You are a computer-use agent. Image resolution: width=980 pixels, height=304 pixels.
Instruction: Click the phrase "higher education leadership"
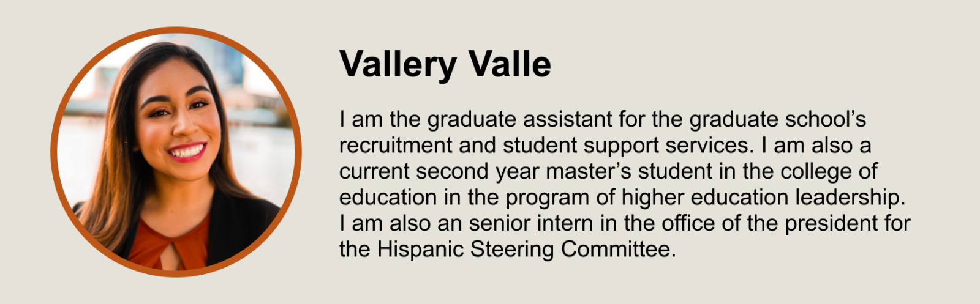763,198
